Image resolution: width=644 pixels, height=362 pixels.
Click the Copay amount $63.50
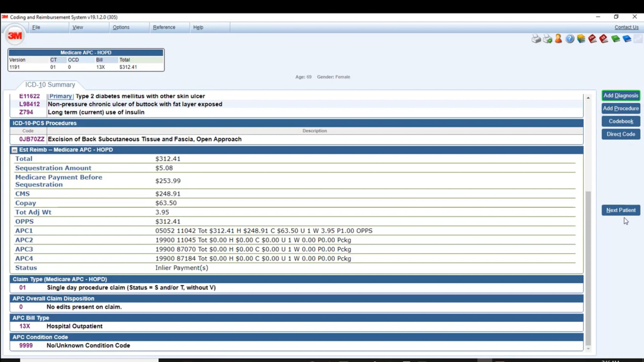166,203
